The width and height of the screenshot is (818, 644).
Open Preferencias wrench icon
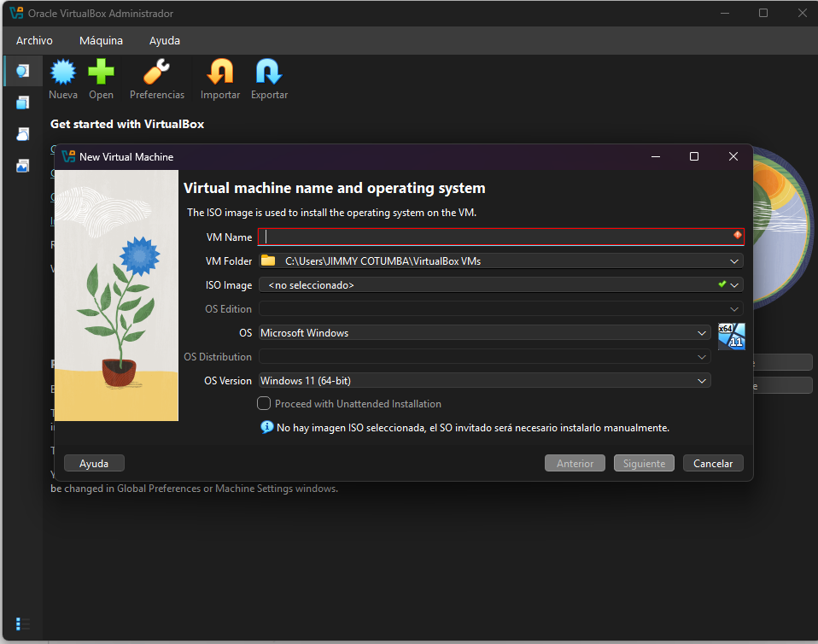pos(156,72)
